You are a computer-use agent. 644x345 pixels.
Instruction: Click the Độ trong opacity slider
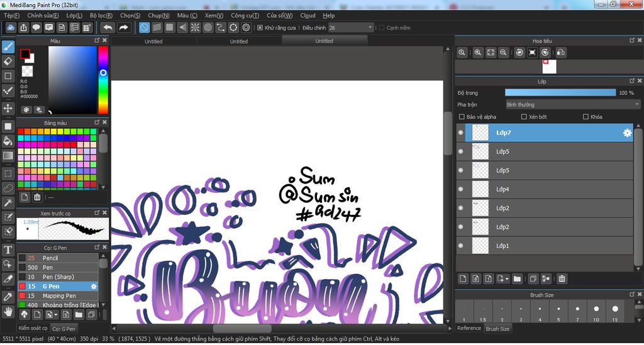(560, 93)
